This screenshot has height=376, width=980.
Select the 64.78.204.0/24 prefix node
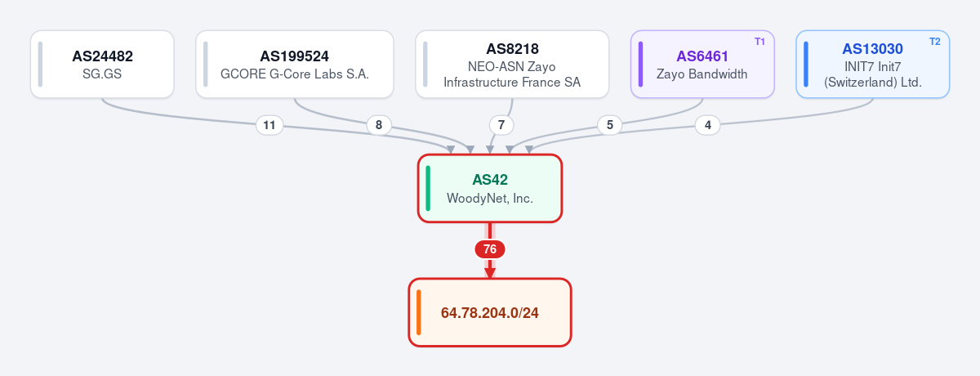(490, 312)
